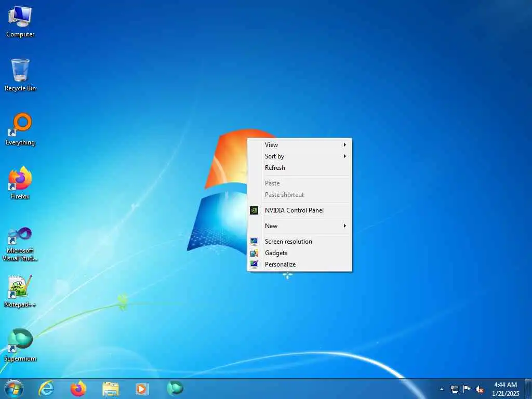Open the Windows Start button

(x=14, y=389)
